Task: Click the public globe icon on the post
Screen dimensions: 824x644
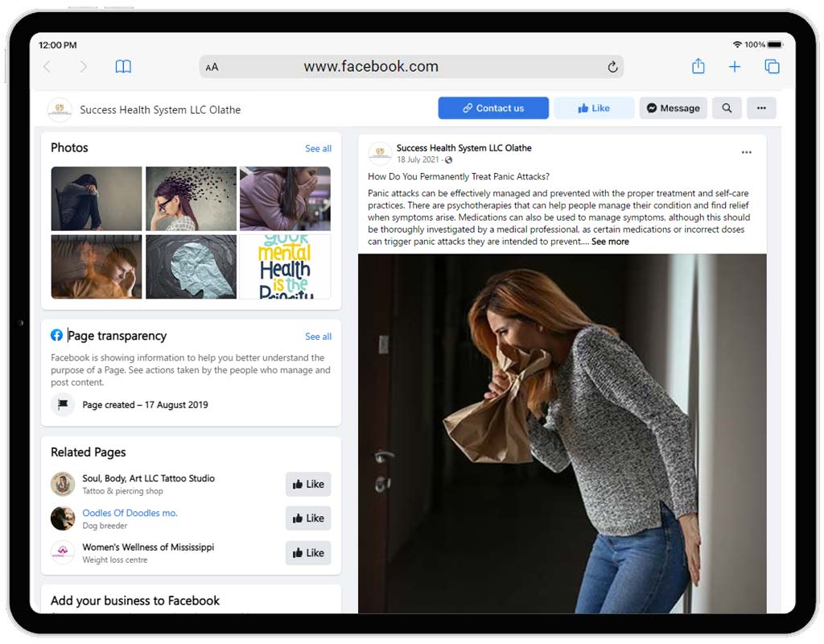Action: (x=448, y=160)
